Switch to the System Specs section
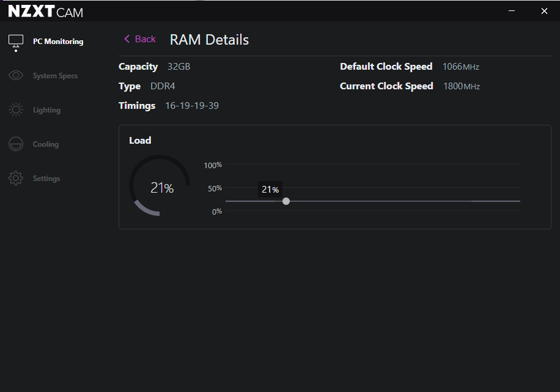This screenshot has width=560, height=392. tap(55, 76)
